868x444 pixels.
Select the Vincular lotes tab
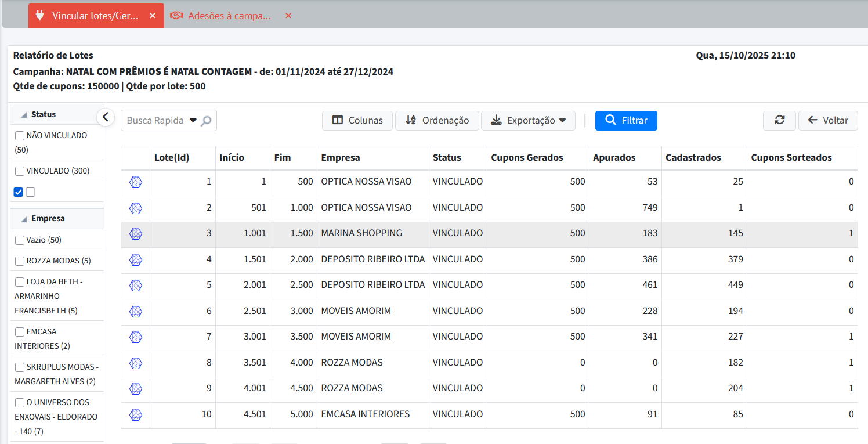95,16
